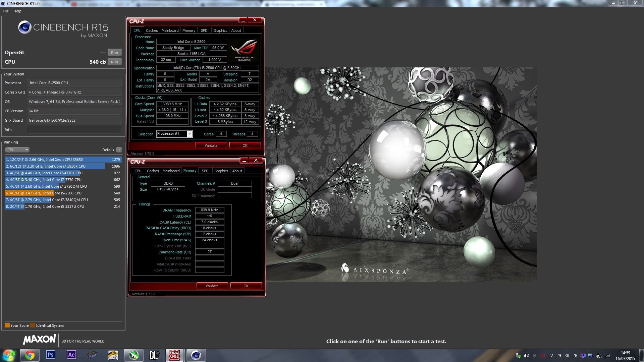644x362 pixels.
Task: Open the Windows Start menu orb
Action: (x=9, y=355)
